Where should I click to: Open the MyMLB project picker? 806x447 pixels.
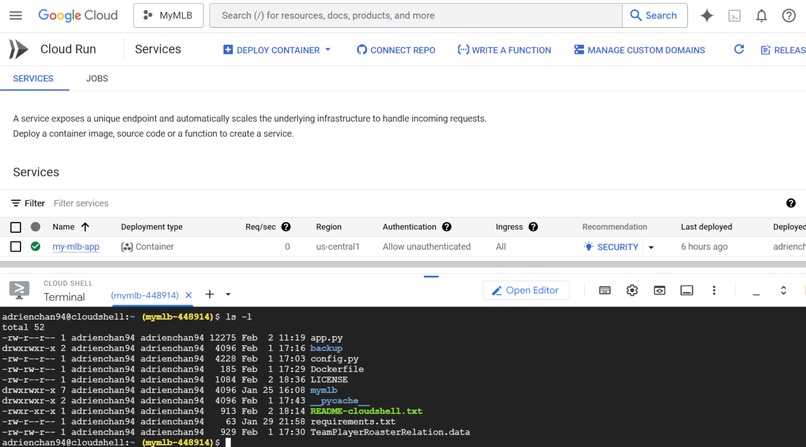tap(168, 15)
